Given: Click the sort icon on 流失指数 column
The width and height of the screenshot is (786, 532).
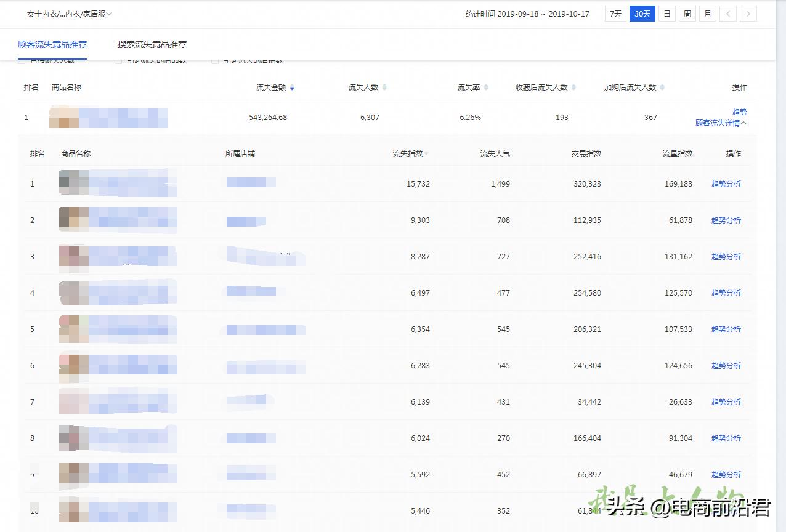Looking at the screenshot, I should (426, 153).
